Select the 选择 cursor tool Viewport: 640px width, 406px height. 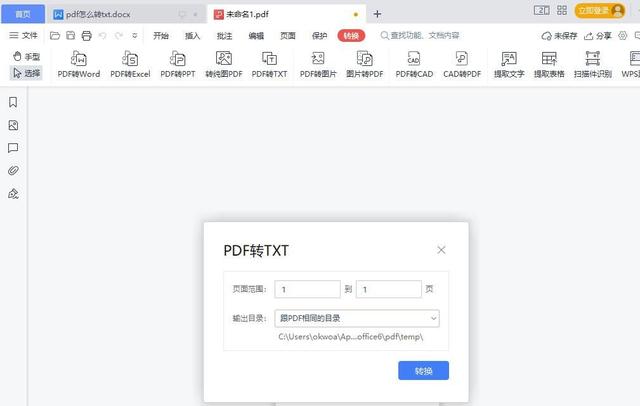point(26,73)
